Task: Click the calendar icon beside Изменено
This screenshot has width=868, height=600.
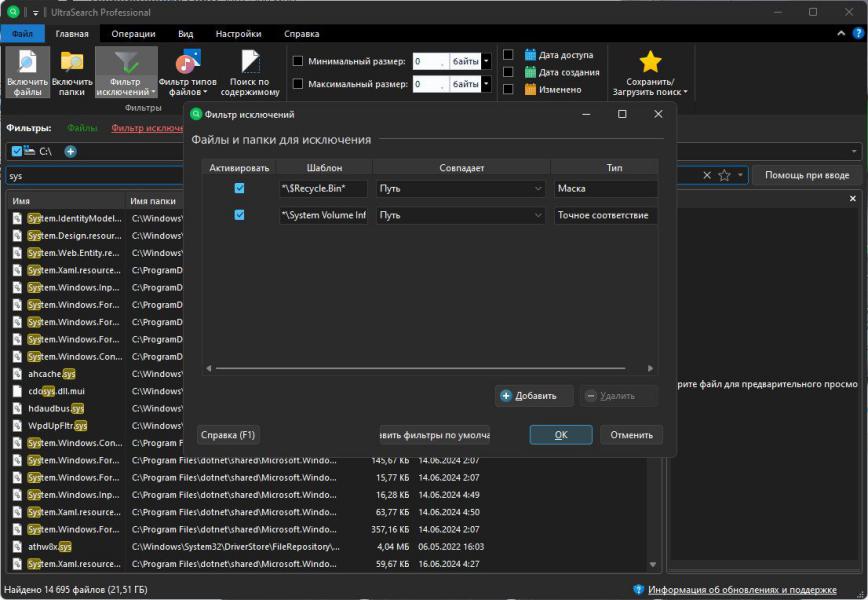Action: point(530,89)
